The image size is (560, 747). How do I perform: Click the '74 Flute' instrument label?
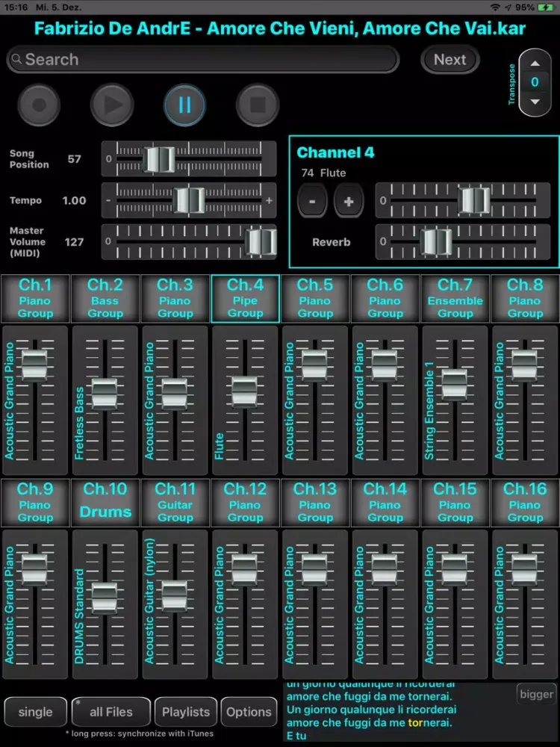[x=324, y=173]
